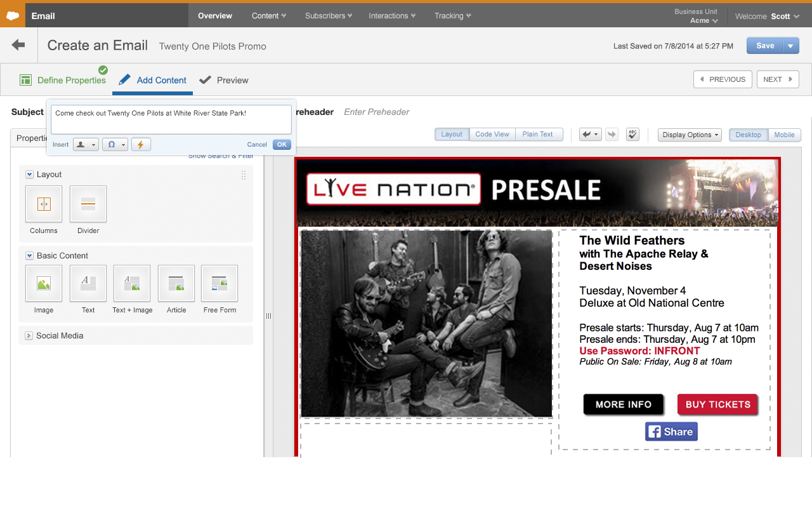Click the Add Content pencil icon

124,79
